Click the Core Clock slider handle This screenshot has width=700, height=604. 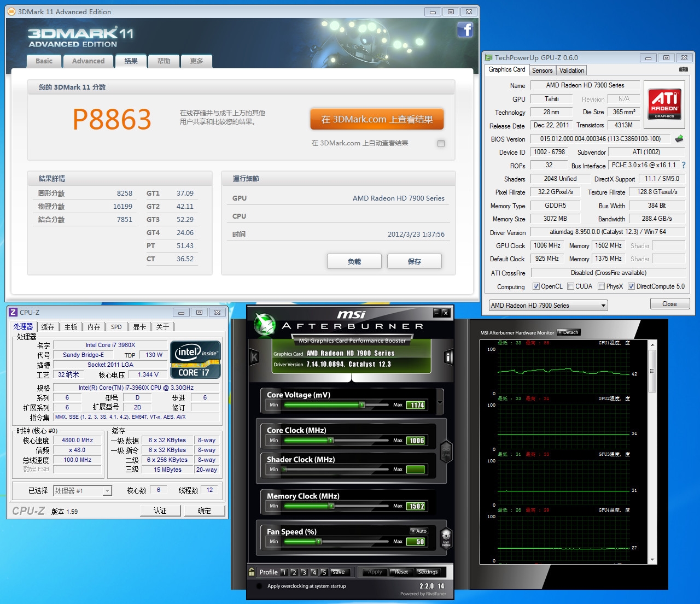330,440
